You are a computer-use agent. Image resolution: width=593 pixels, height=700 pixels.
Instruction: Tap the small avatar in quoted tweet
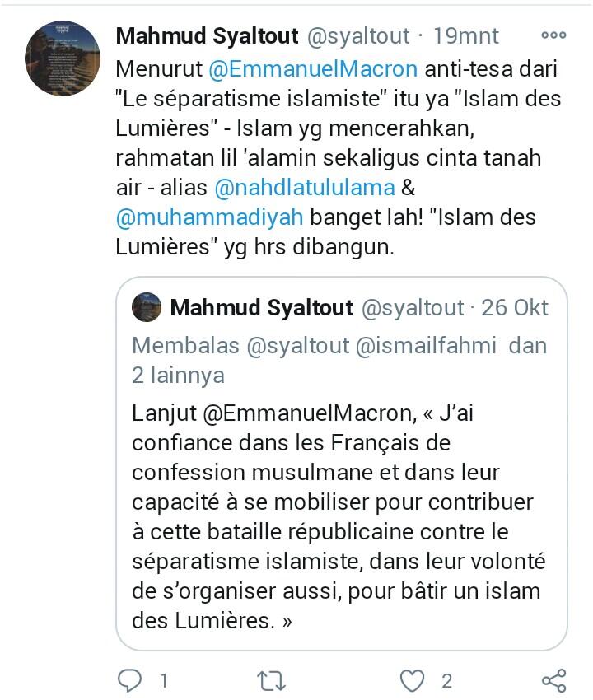pos(147,308)
